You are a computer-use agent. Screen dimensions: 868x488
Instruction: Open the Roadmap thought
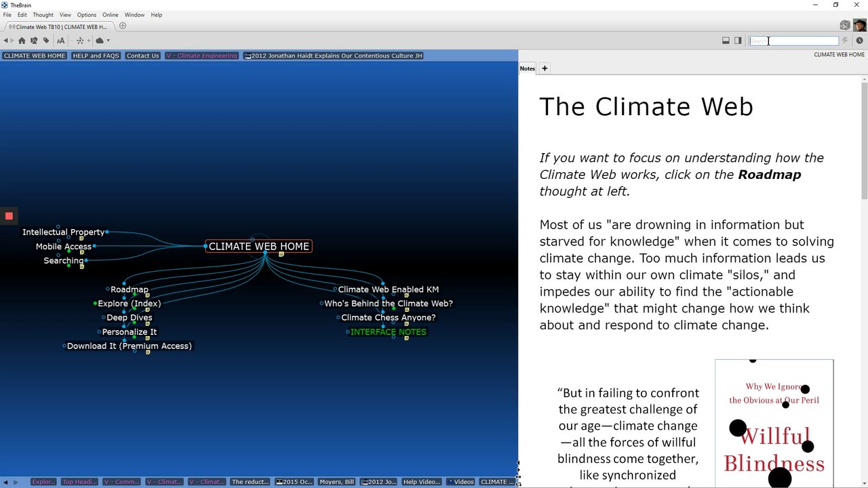coord(130,289)
